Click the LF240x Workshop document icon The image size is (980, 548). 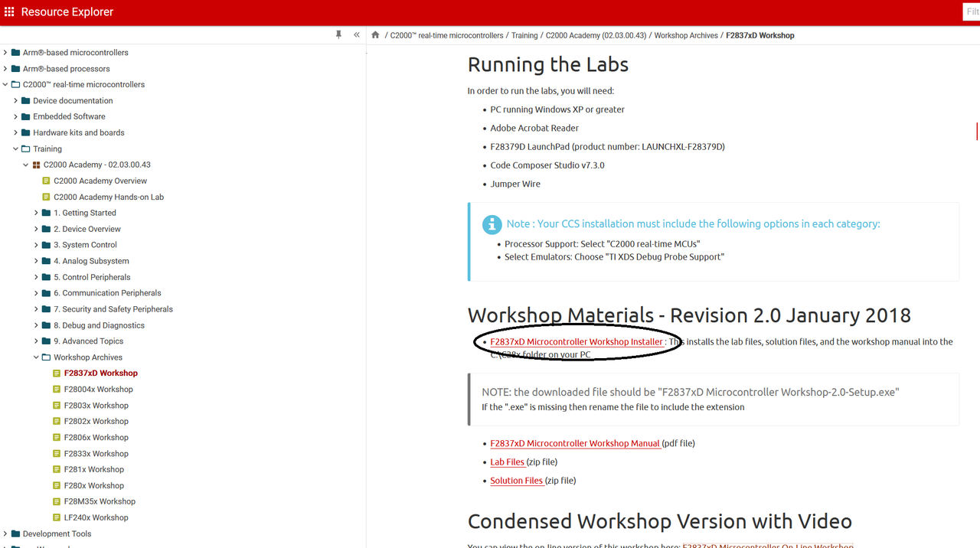pos(57,518)
